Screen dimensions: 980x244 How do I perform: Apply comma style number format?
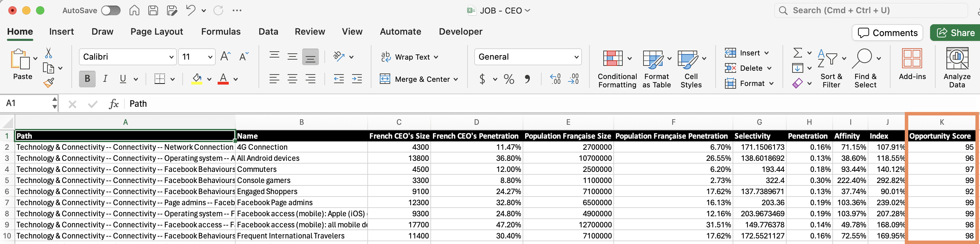pos(527,79)
